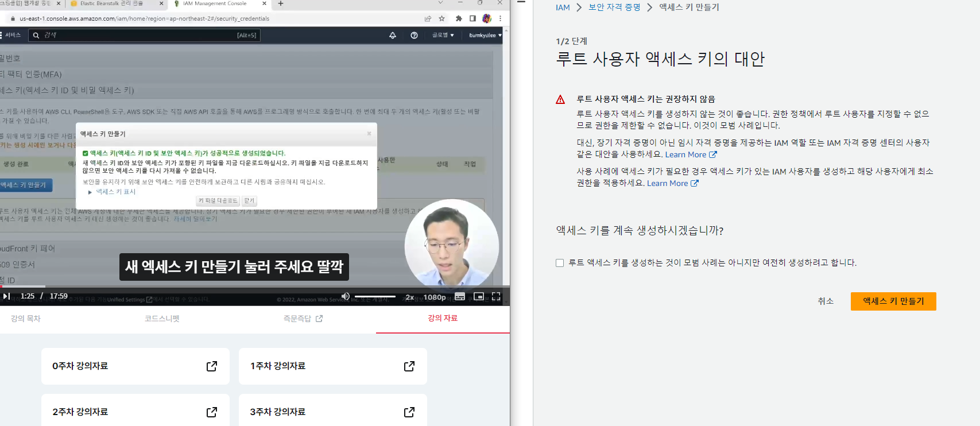The width and height of the screenshot is (980, 426).
Task: Open the 글로벌 region dropdown
Action: pos(443,35)
